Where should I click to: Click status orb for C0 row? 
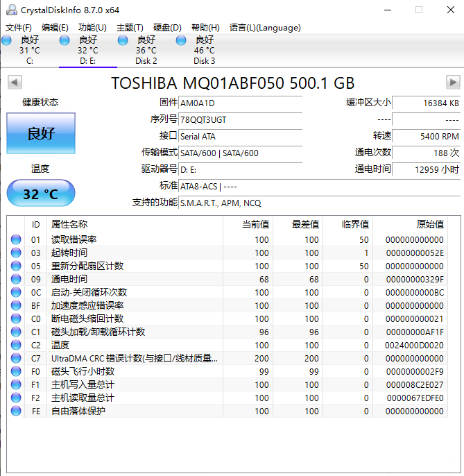[16, 318]
